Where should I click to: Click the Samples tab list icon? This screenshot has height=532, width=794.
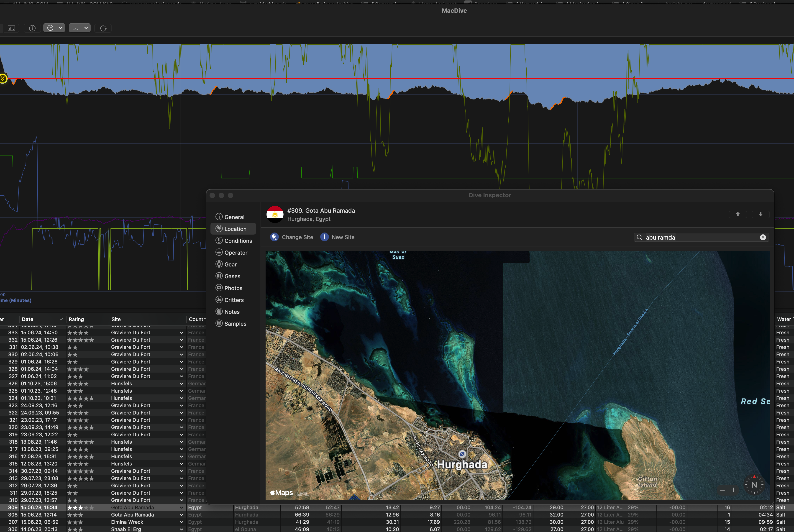[219, 324]
